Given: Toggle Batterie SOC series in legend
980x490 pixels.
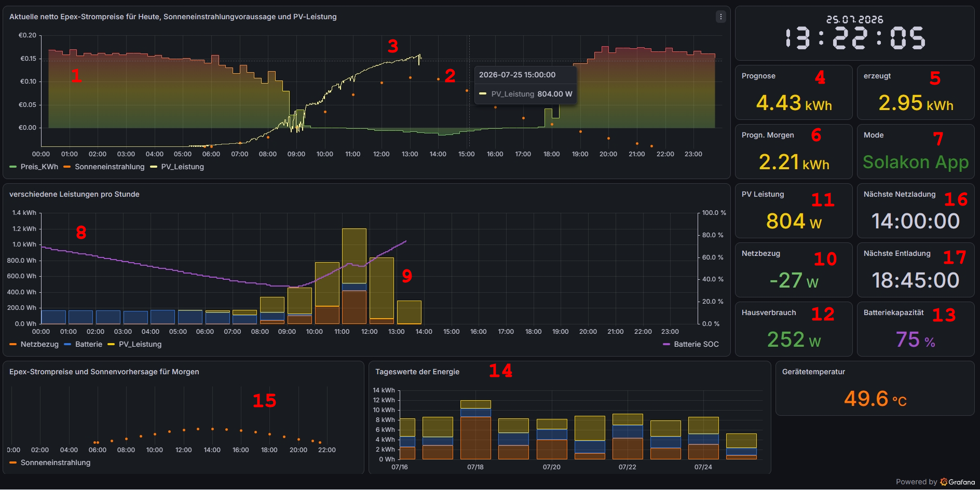Looking at the screenshot, I should [x=691, y=344].
